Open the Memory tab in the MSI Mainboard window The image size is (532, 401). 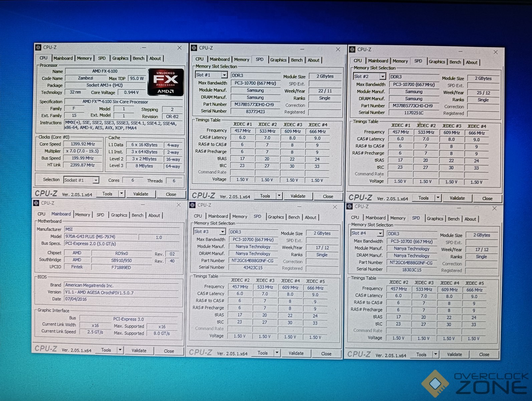pos(82,215)
